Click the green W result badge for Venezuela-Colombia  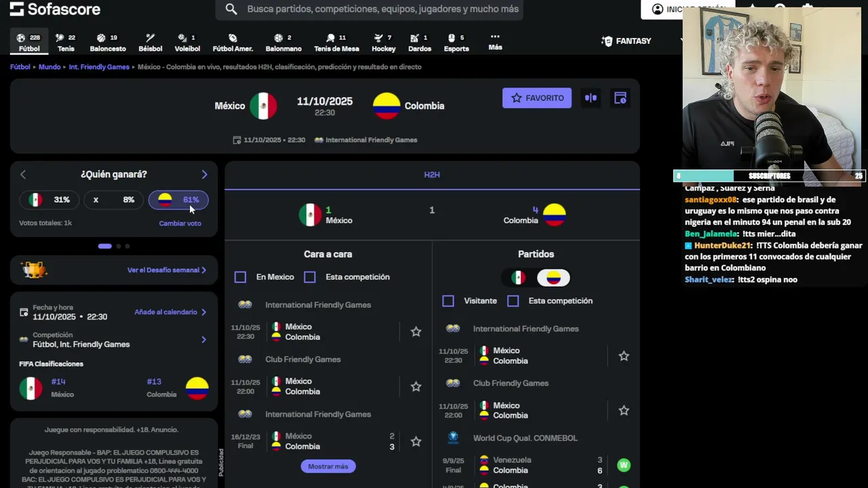coord(624,465)
